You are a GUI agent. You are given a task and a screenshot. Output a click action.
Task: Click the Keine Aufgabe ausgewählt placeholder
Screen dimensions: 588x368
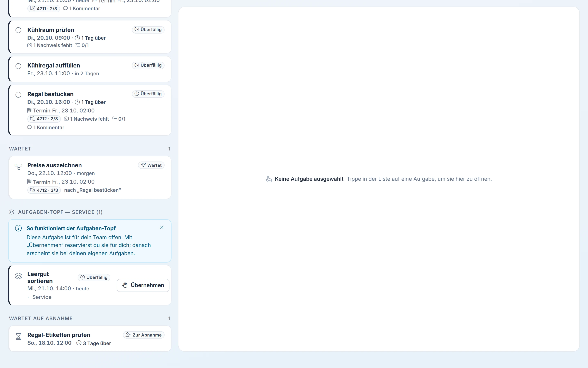coord(309,179)
